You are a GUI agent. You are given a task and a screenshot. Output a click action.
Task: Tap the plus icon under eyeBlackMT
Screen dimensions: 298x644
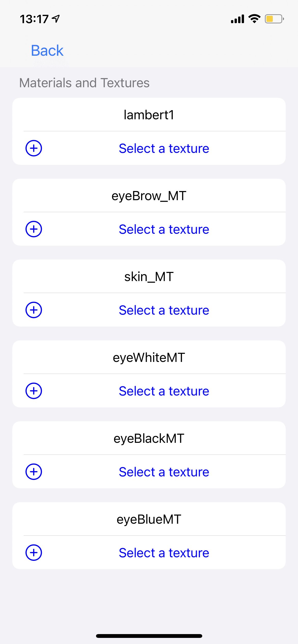pos(34,472)
